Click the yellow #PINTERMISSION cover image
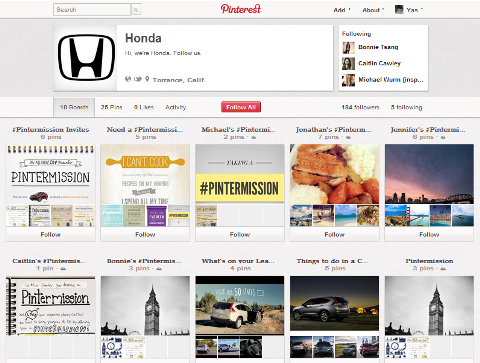The height and width of the screenshot is (363, 480). click(240, 174)
